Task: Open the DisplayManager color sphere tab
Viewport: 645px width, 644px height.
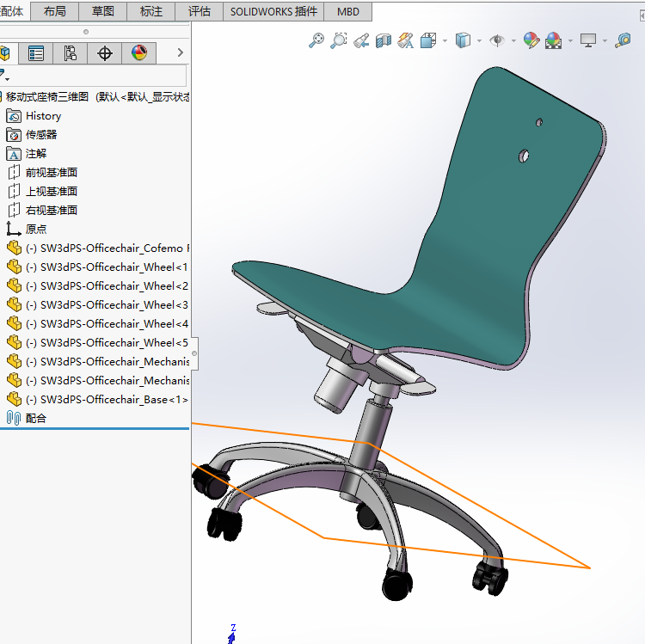Action: [x=139, y=53]
